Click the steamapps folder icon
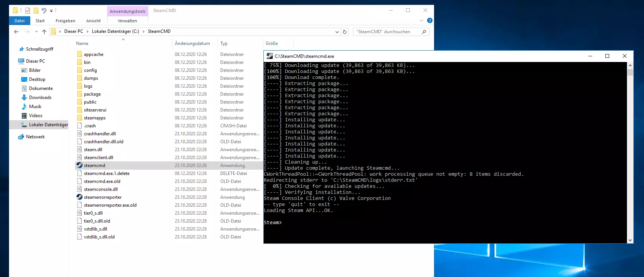The height and width of the screenshot is (277, 644). coord(79,118)
